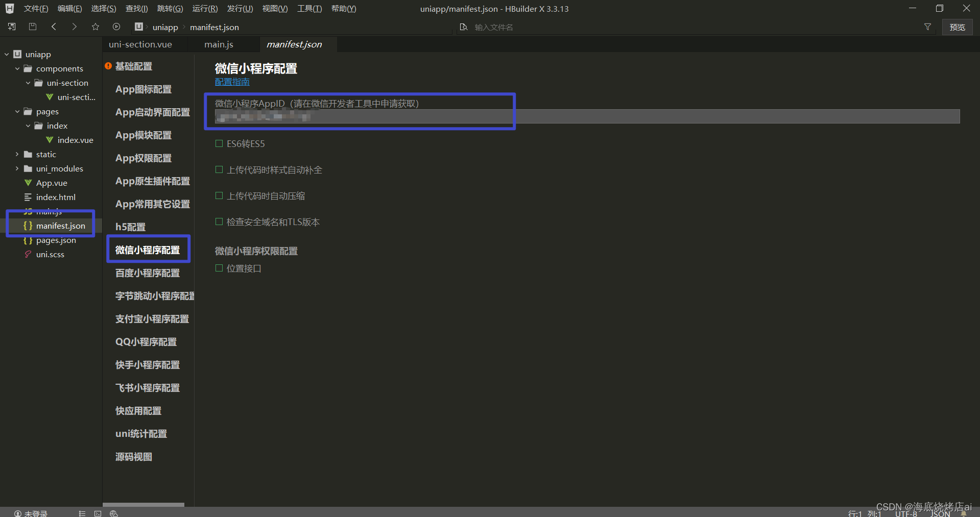The height and width of the screenshot is (517, 980).
Task: Expand the uni_modules folder
Action: tap(17, 168)
